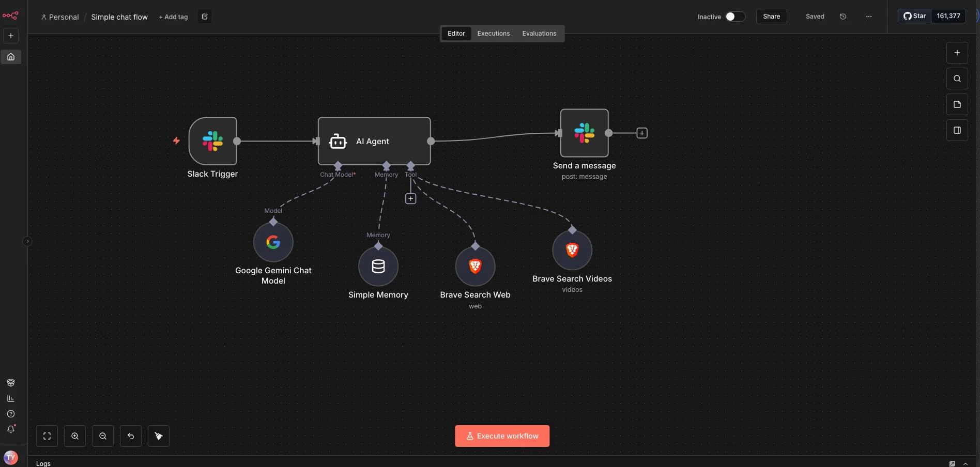Viewport: 980px width, 467px height.
Task: Click the fit to view button
Action: [x=47, y=436]
